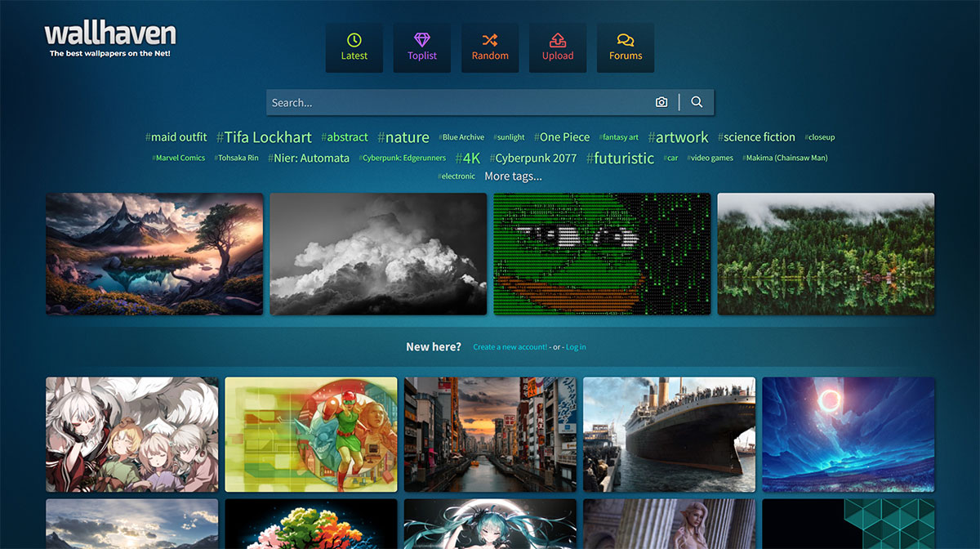
Task: View the Titanic ship wallpaper
Action: click(669, 434)
